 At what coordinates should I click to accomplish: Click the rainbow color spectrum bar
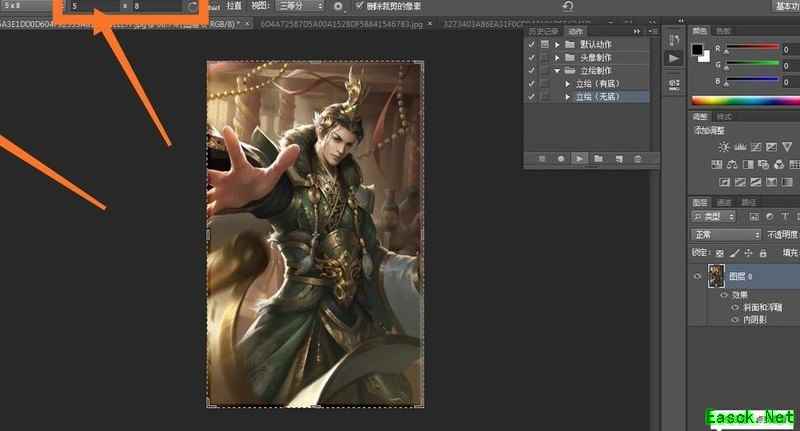tap(745, 100)
